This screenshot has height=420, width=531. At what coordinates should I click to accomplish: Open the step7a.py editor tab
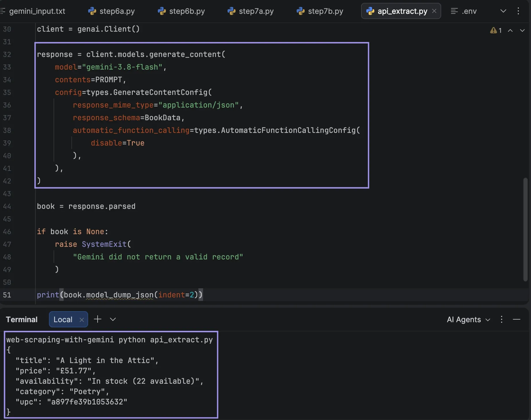coord(251,11)
